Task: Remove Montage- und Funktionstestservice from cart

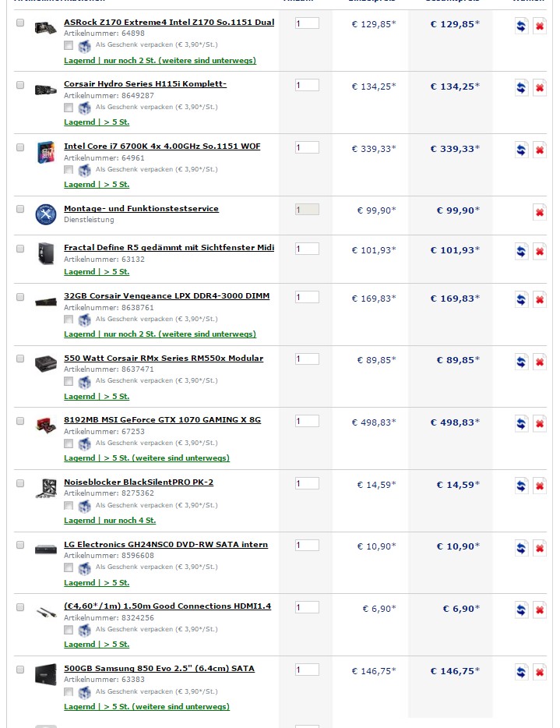Action: [x=540, y=212]
